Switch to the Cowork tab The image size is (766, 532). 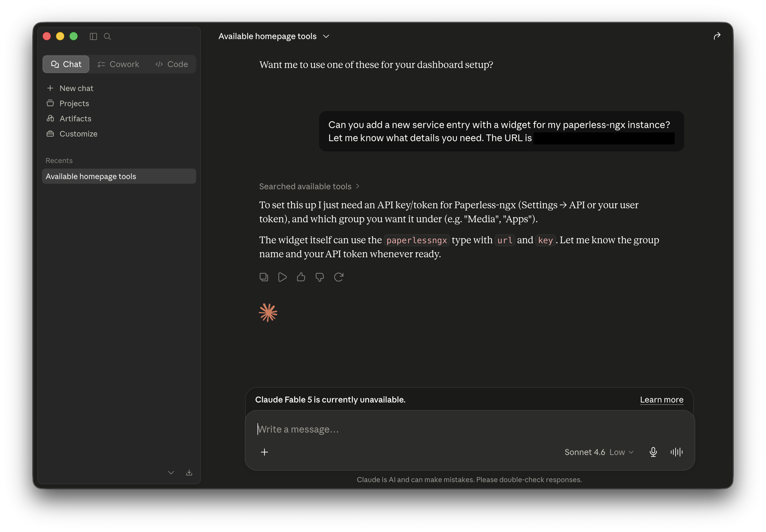119,64
